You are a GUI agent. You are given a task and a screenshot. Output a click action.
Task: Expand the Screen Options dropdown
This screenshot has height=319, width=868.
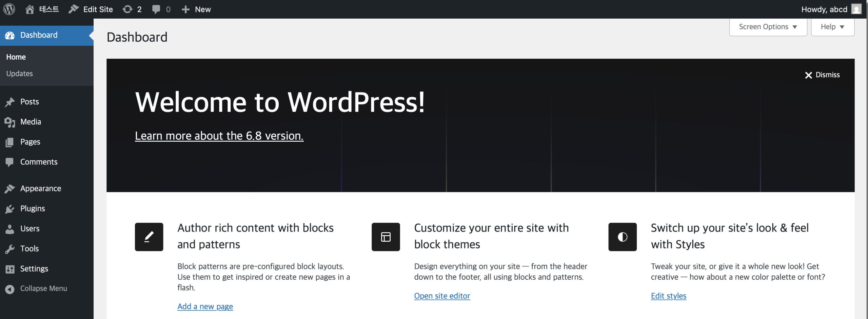768,27
